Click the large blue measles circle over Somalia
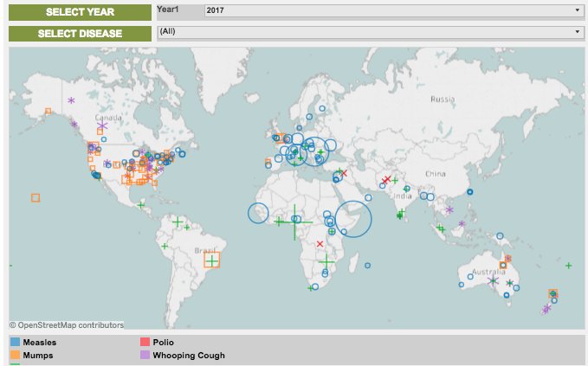 tap(352, 219)
